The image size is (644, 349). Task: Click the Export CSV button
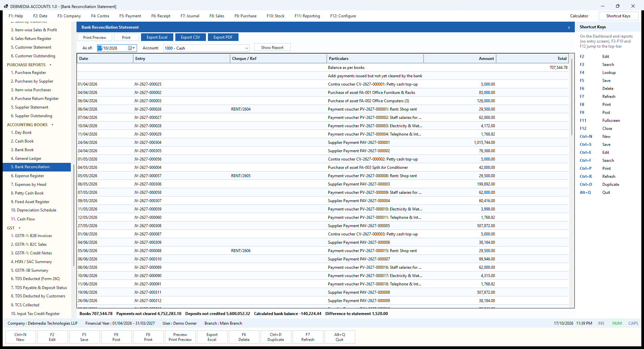click(190, 37)
